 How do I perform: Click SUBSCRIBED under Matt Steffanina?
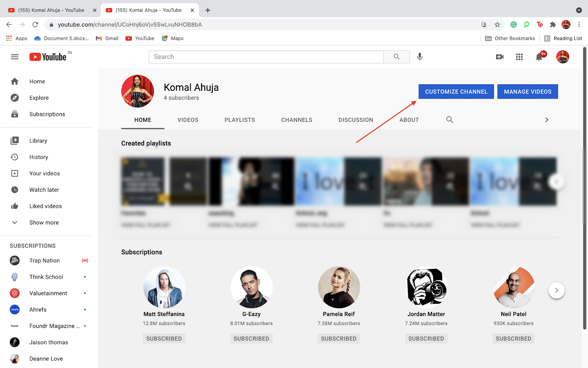[x=164, y=339]
